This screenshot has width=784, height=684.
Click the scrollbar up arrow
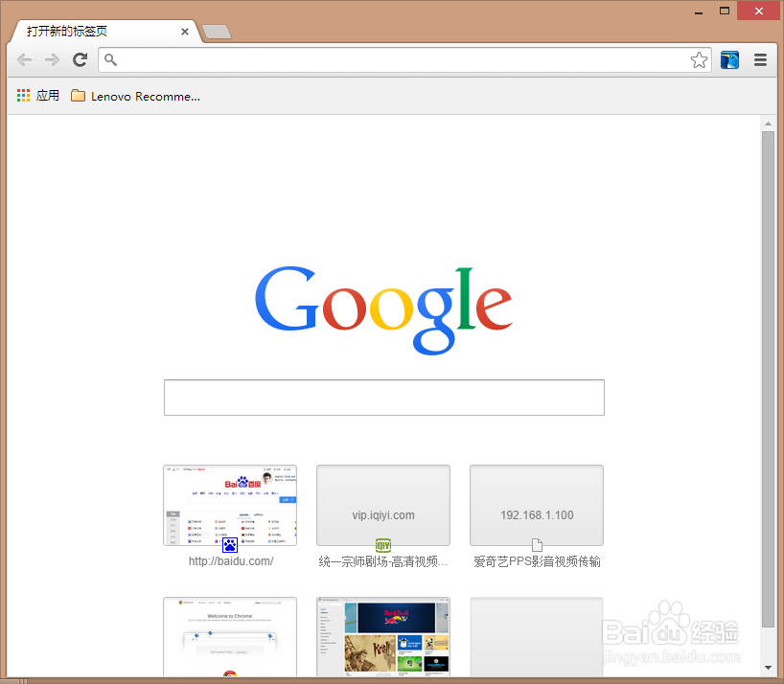768,124
